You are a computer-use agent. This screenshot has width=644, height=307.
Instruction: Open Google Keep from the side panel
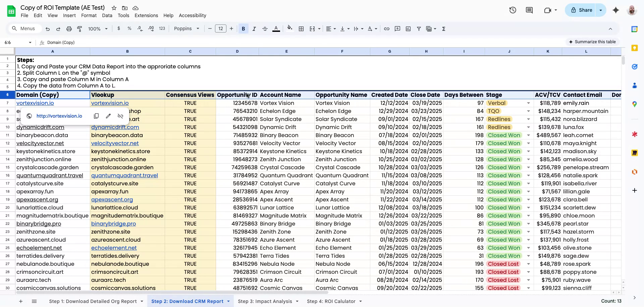click(x=635, y=48)
